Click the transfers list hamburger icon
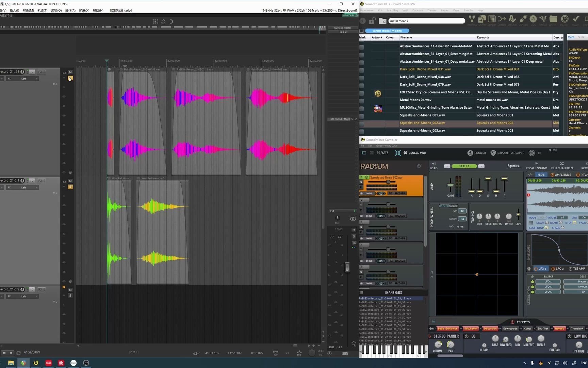Viewport: 588px width, 368px height. coord(361,293)
